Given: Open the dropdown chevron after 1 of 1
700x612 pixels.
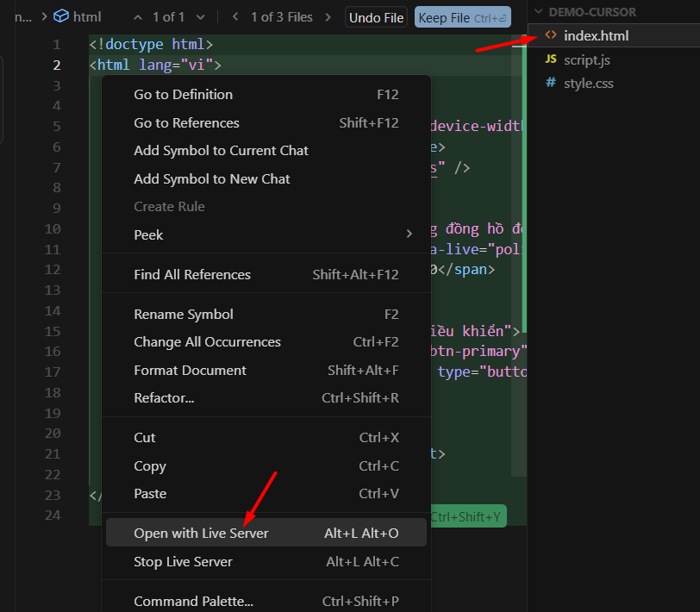Looking at the screenshot, I should pos(199,16).
